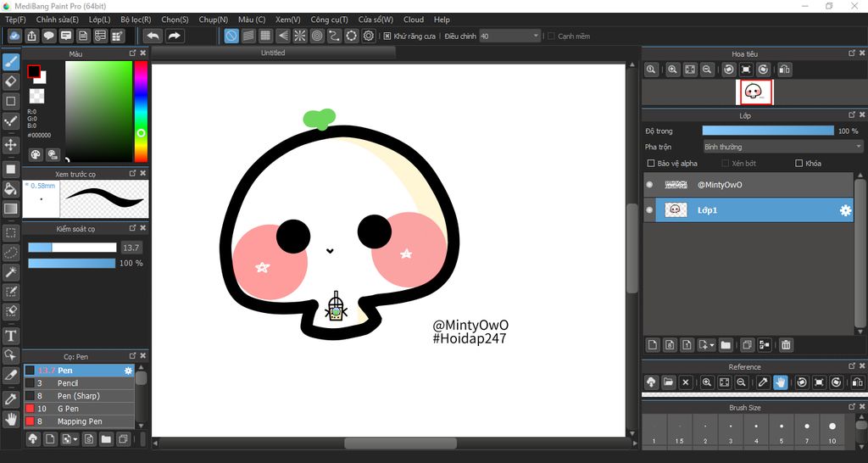Screen dimensions: 868x463
Task: Select the Brush tool in left toolbar
Action: (x=11, y=61)
